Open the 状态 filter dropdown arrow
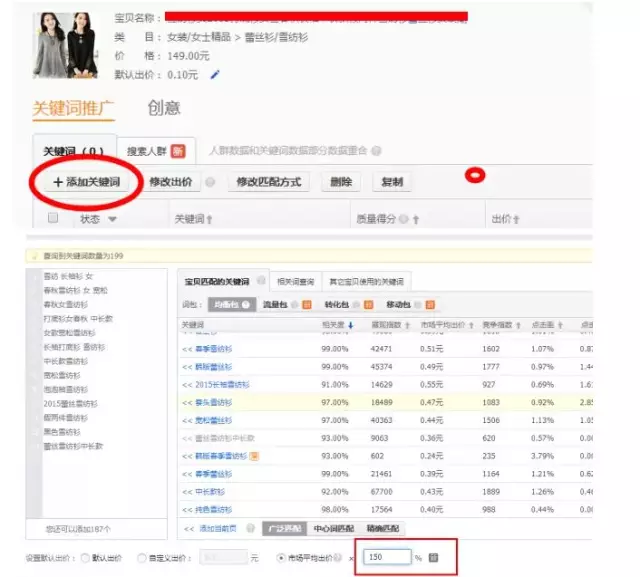This screenshot has width=640, height=577. 112,220
